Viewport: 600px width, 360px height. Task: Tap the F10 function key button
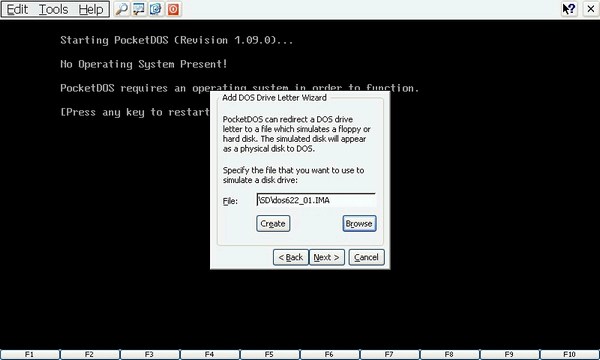(x=570, y=354)
